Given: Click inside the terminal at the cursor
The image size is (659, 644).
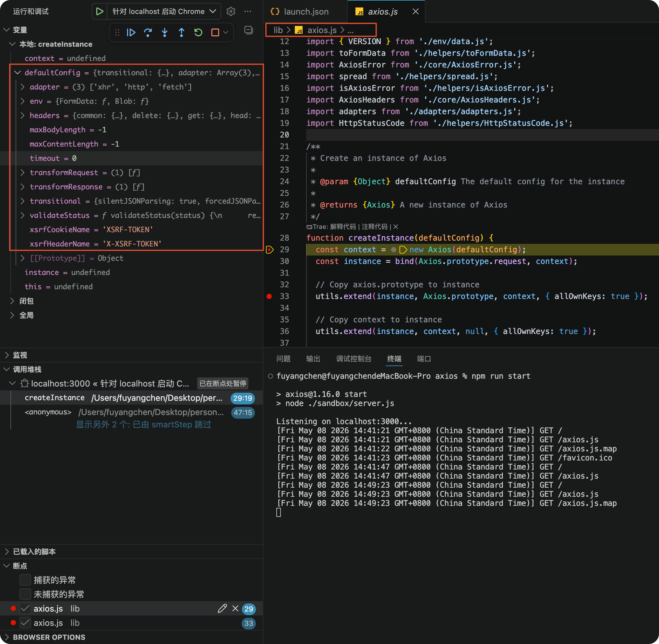Looking at the screenshot, I should [278, 512].
